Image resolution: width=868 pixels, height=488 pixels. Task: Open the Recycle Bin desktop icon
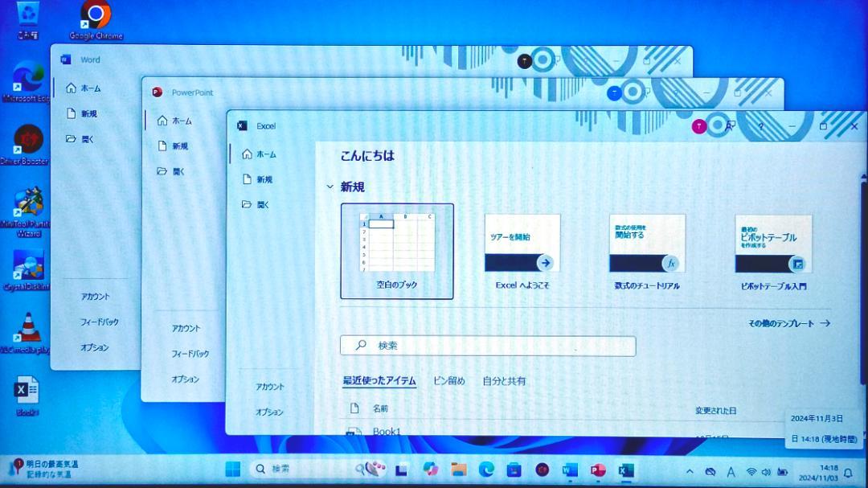click(x=27, y=20)
